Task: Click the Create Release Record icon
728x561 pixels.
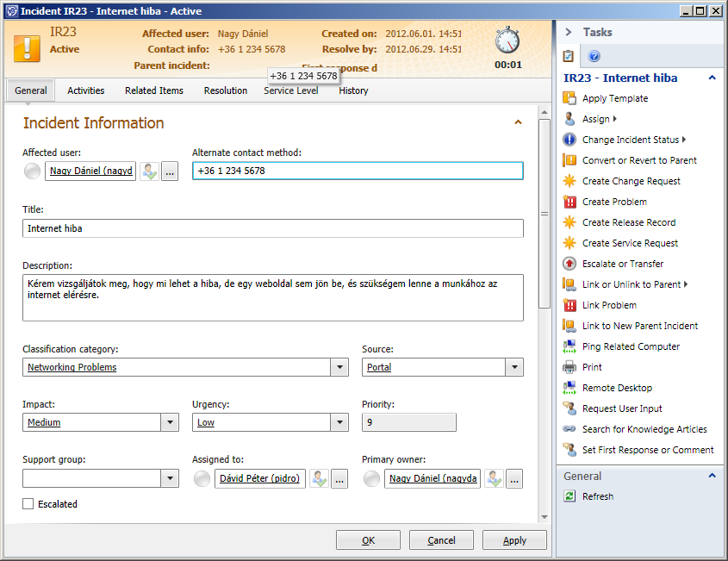Action: [x=569, y=222]
